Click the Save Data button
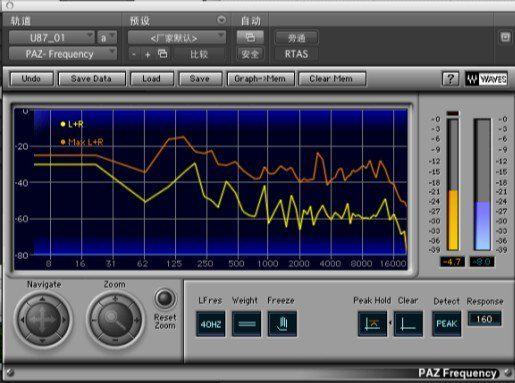 [x=91, y=79]
